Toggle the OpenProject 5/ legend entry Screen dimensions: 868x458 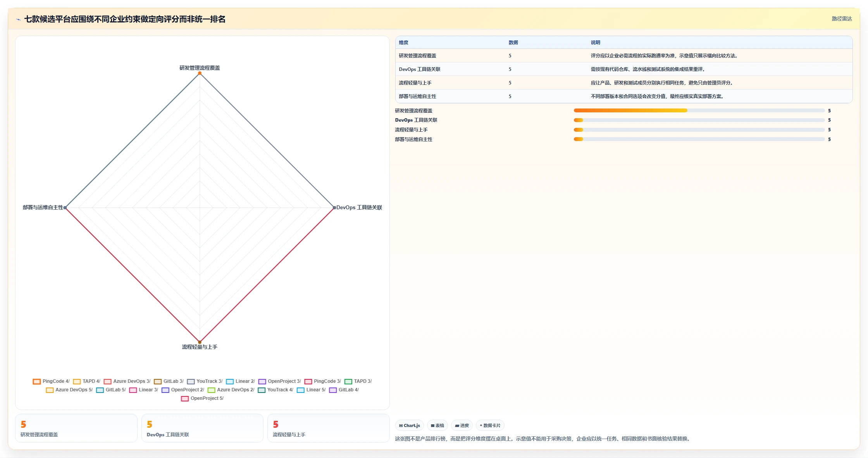point(202,398)
